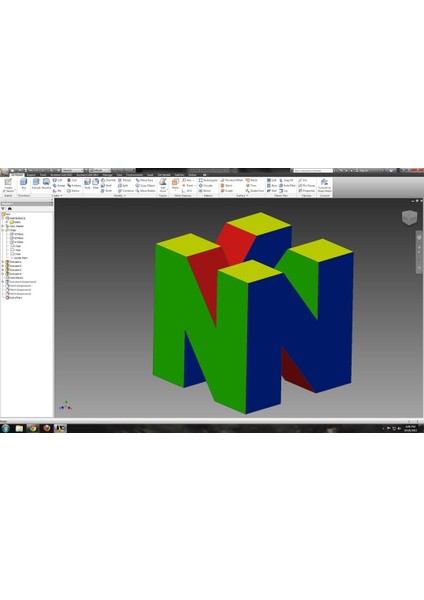424x600 pixels.
Task: Expand the suppressed Extrusion node
Action: (x=3, y=282)
